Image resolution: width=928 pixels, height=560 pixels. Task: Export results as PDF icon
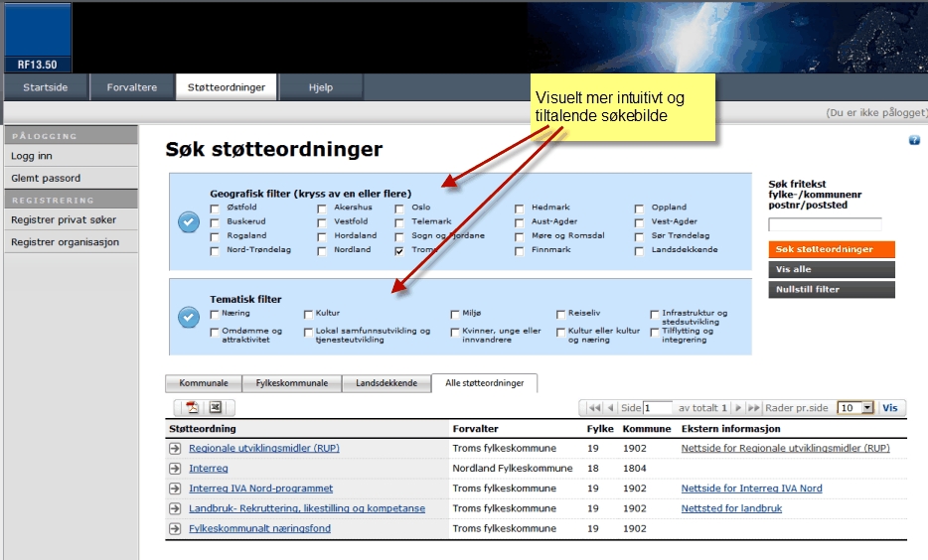[193, 407]
